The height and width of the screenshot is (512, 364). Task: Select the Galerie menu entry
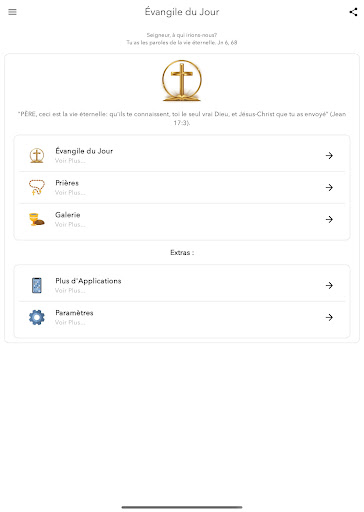coord(182,220)
